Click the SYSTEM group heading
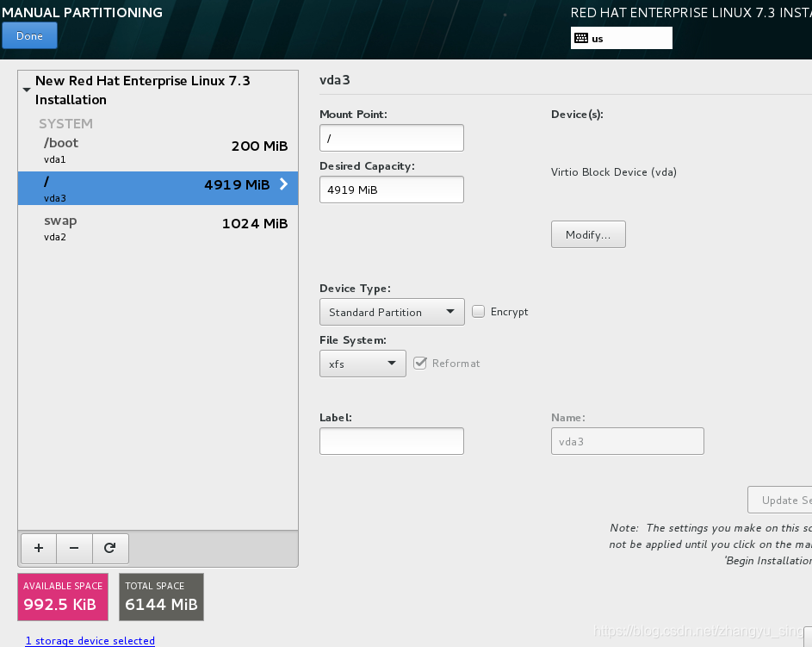The width and height of the screenshot is (812, 647). pyautogui.click(x=65, y=124)
